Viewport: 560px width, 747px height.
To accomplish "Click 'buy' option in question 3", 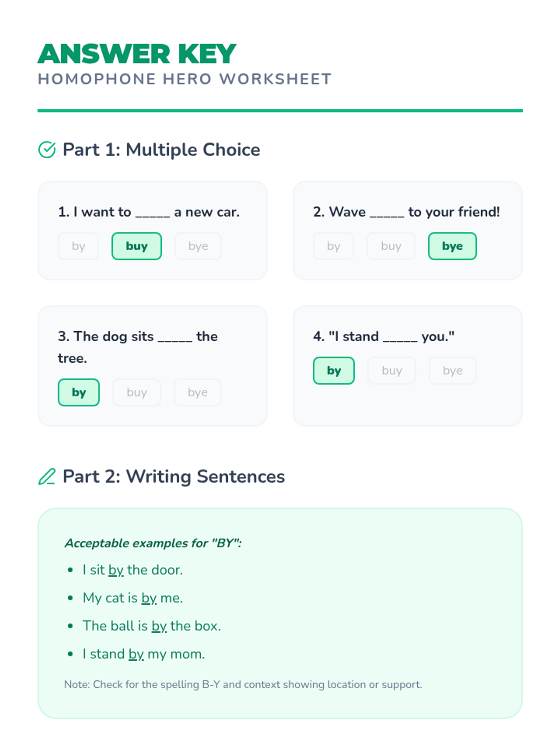I will (x=137, y=392).
